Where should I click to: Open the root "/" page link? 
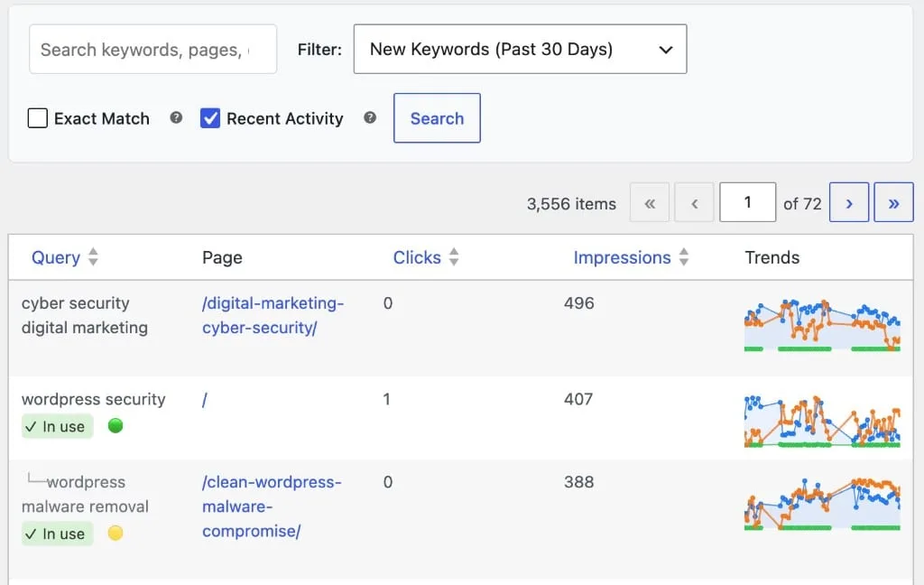(205, 400)
